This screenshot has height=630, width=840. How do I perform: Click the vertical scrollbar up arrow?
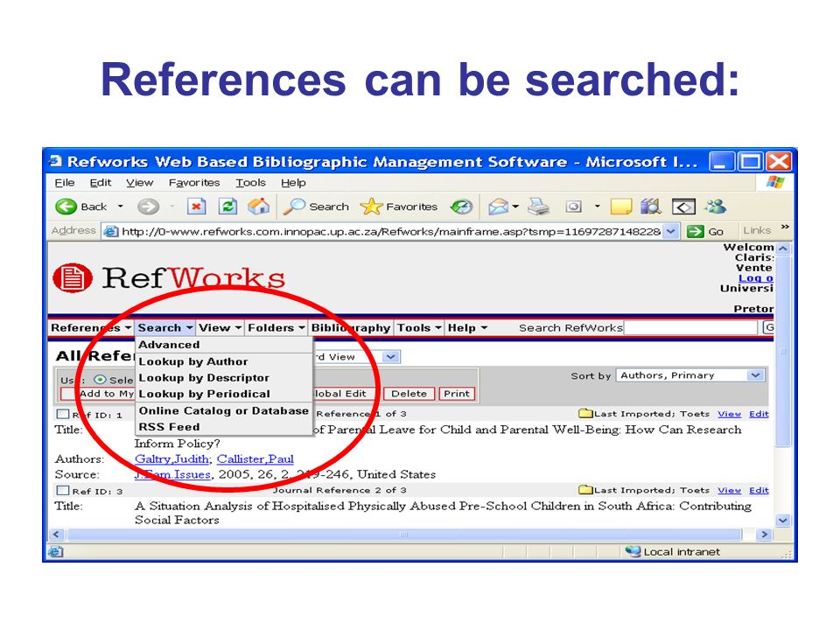(x=783, y=248)
